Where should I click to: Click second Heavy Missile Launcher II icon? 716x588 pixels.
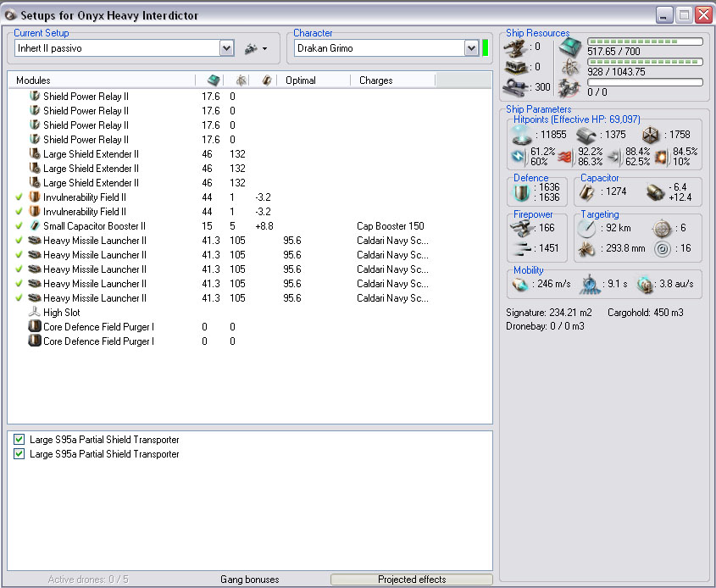pos(35,255)
